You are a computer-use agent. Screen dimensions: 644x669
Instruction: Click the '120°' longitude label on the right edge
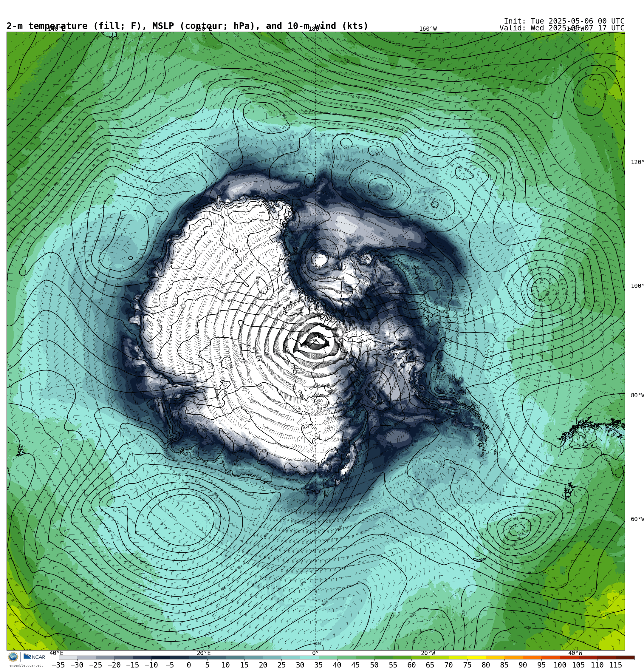[x=637, y=162]
